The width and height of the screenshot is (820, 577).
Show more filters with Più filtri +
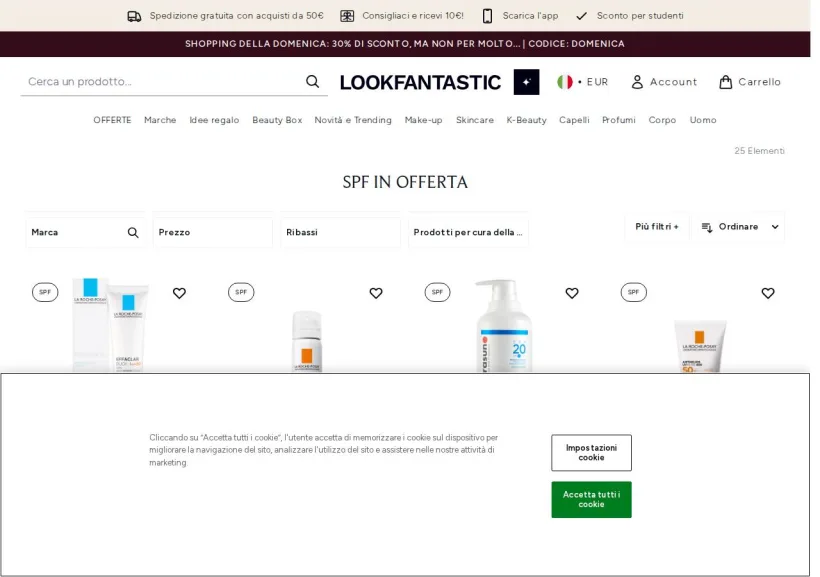point(657,227)
